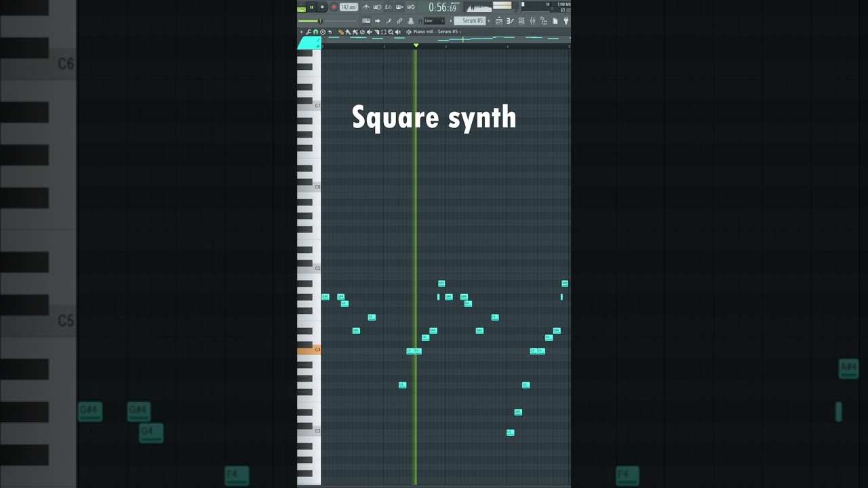Screen dimensions: 868x488
Task: Open the Browser tree icon
Action: (544, 21)
